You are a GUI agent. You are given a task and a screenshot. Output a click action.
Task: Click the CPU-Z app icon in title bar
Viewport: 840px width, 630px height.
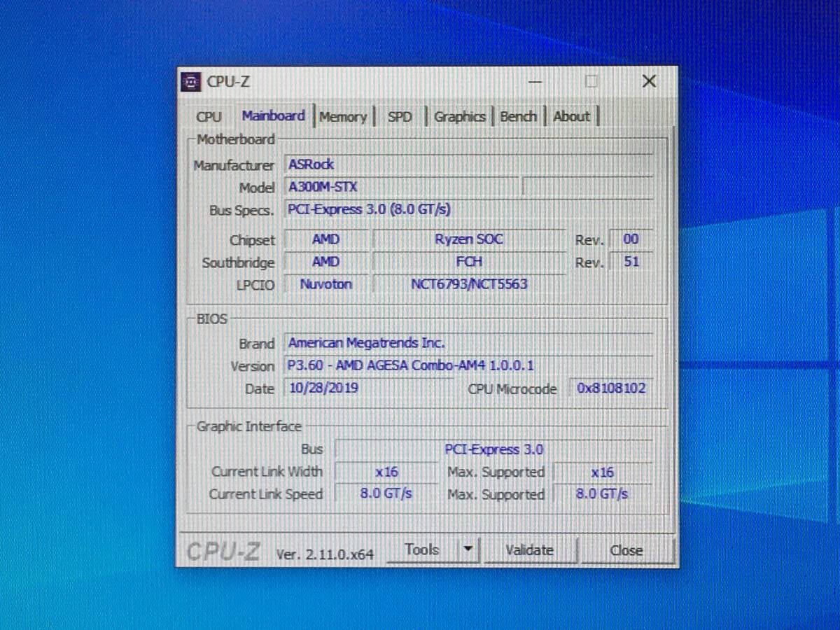(190, 81)
